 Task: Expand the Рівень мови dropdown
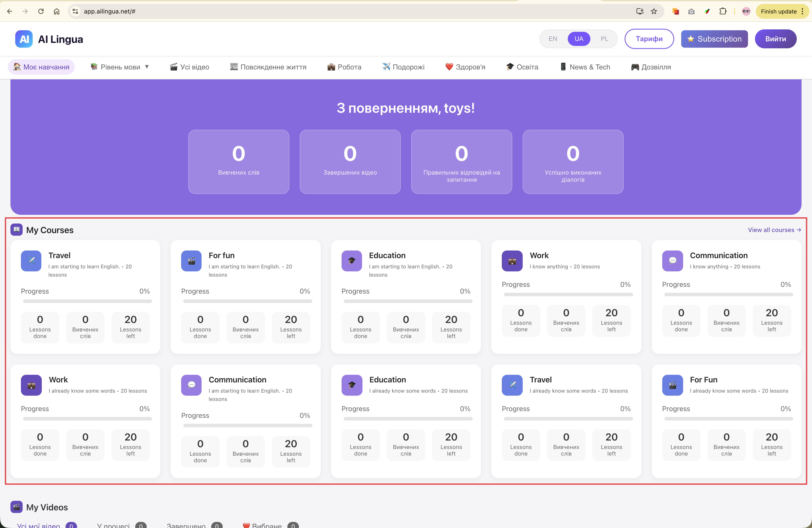point(120,67)
